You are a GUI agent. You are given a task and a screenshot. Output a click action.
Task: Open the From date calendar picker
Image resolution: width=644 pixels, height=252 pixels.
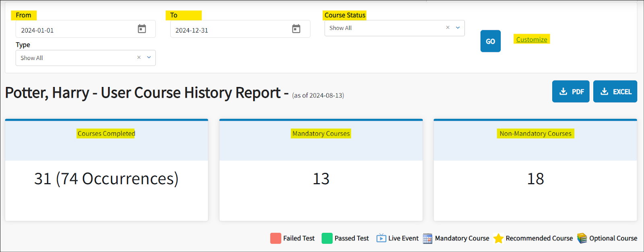coord(142,29)
